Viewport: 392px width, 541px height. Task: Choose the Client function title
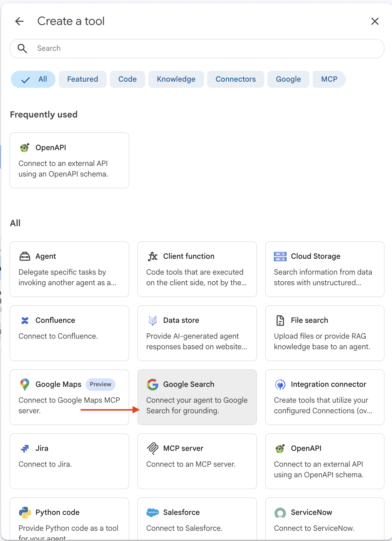189,256
